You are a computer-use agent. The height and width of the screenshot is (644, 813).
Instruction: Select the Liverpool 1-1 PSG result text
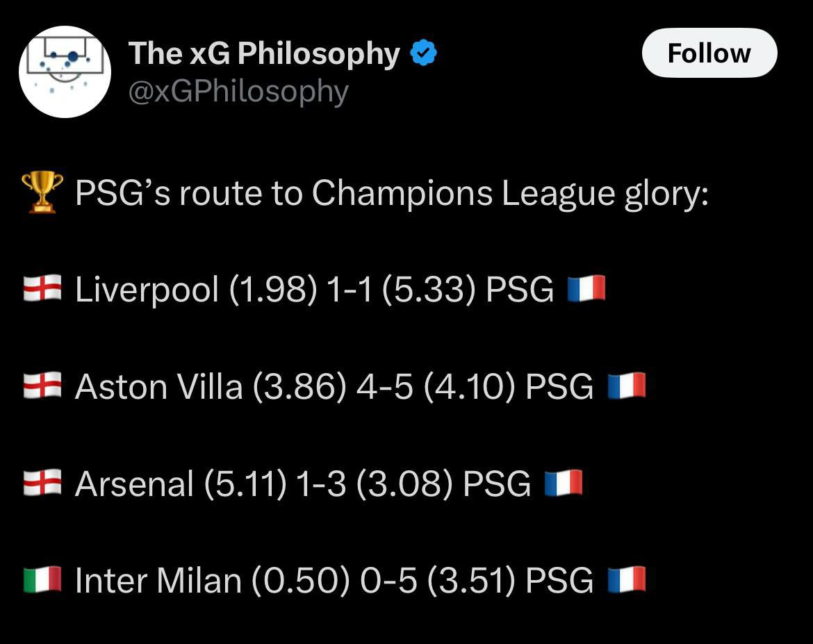[x=314, y=289]
